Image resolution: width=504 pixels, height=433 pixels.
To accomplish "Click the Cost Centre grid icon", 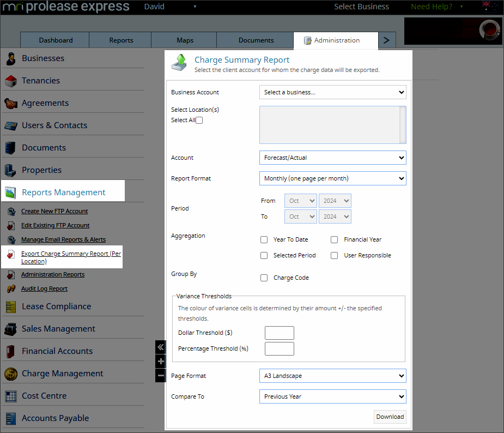I will click(x=11, y=396).
